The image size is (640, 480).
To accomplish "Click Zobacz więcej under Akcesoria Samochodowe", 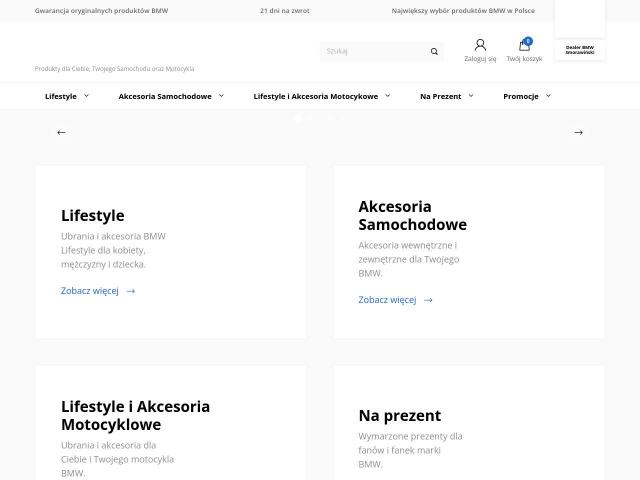I will pyautogui.click(x=387, y=300).
